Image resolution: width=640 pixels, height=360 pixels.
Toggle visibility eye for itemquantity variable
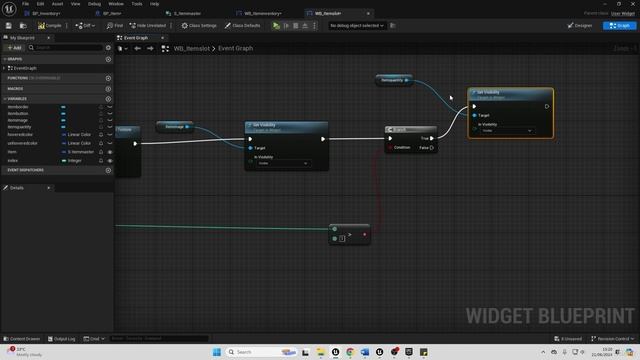[109, 127]
